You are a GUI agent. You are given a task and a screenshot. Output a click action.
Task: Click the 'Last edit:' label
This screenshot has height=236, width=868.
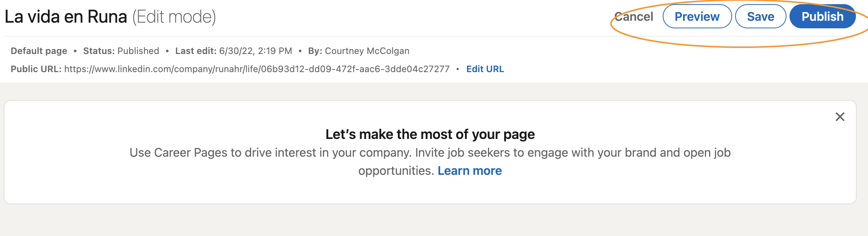pyautogui.click(x=195, y=51)
